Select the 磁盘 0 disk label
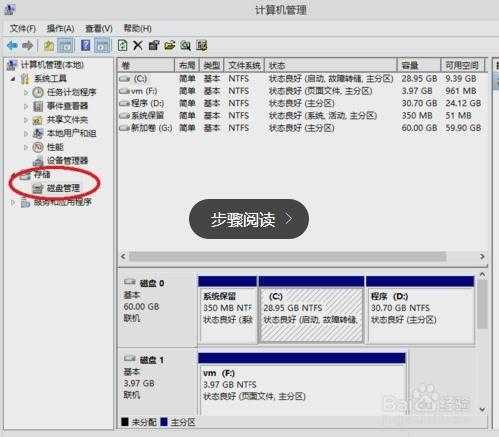The width and height of the screenshot is (499, 437). point(152,283)
